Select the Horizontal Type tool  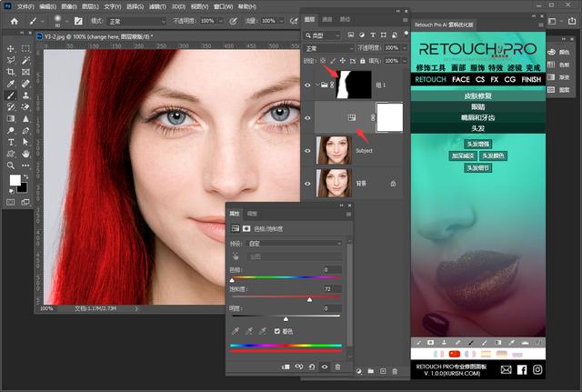coord(10,142)
